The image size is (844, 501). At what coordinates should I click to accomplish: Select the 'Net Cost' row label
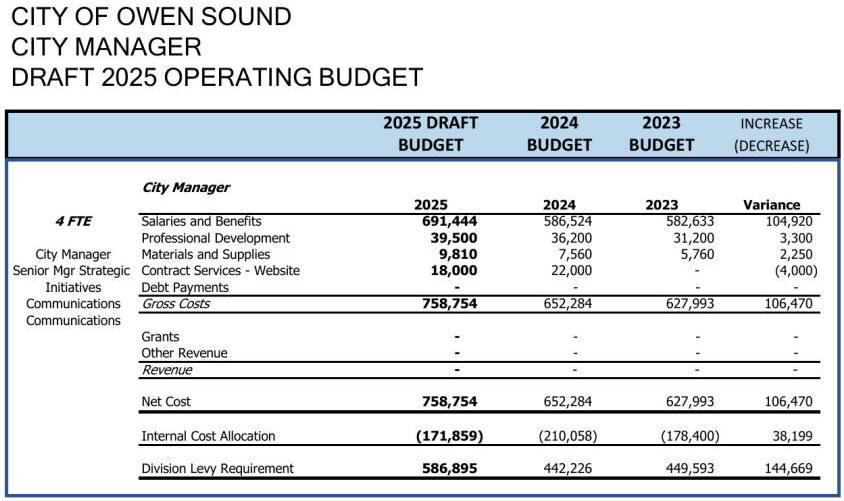[x=166, y=402]
